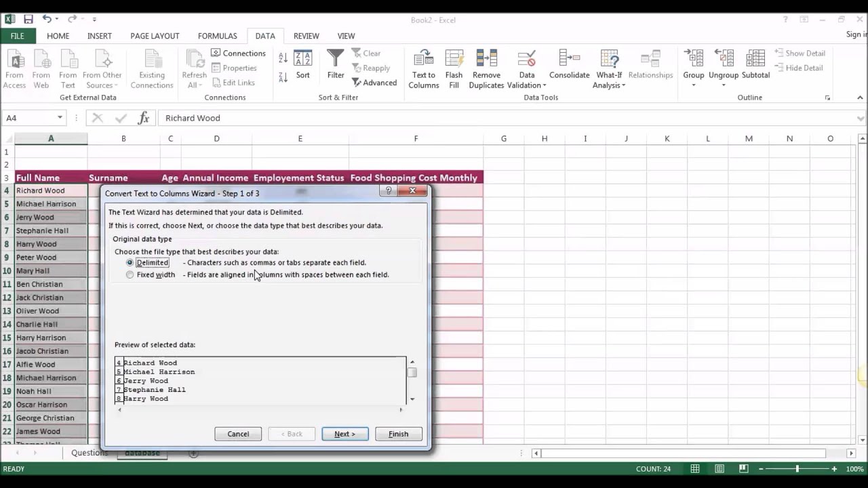Switch to Normal view in status bar

point(695,469)
